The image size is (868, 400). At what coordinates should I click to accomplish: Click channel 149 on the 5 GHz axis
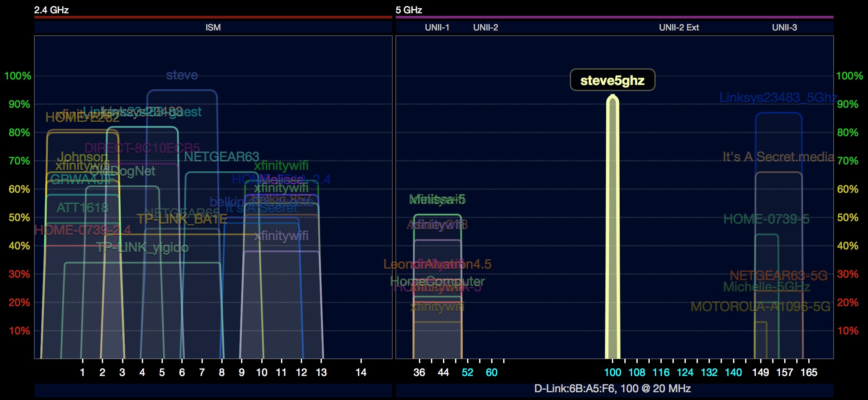pyautogui.click(x=761, y=372)
